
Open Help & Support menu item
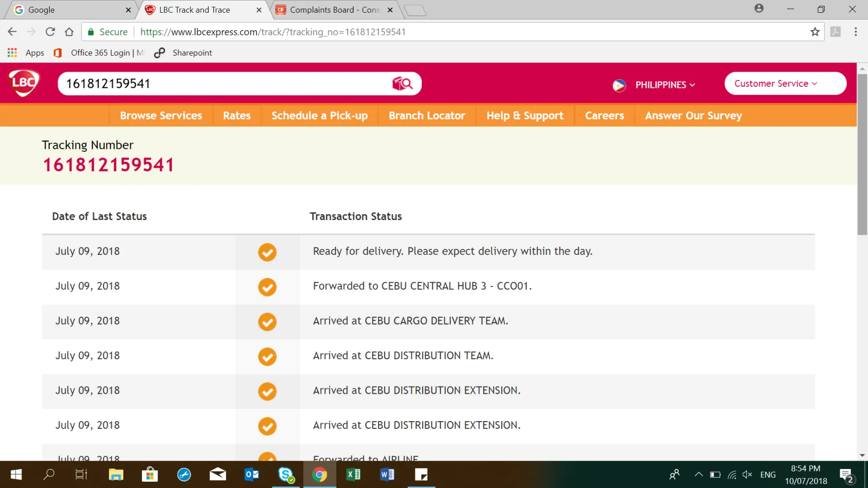pos(525,116)
